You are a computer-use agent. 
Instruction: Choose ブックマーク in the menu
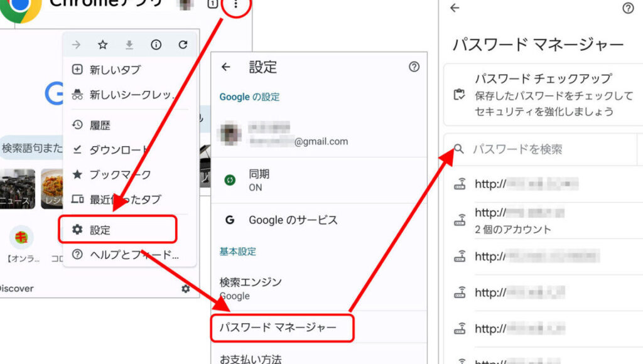[x=119, y=174]
